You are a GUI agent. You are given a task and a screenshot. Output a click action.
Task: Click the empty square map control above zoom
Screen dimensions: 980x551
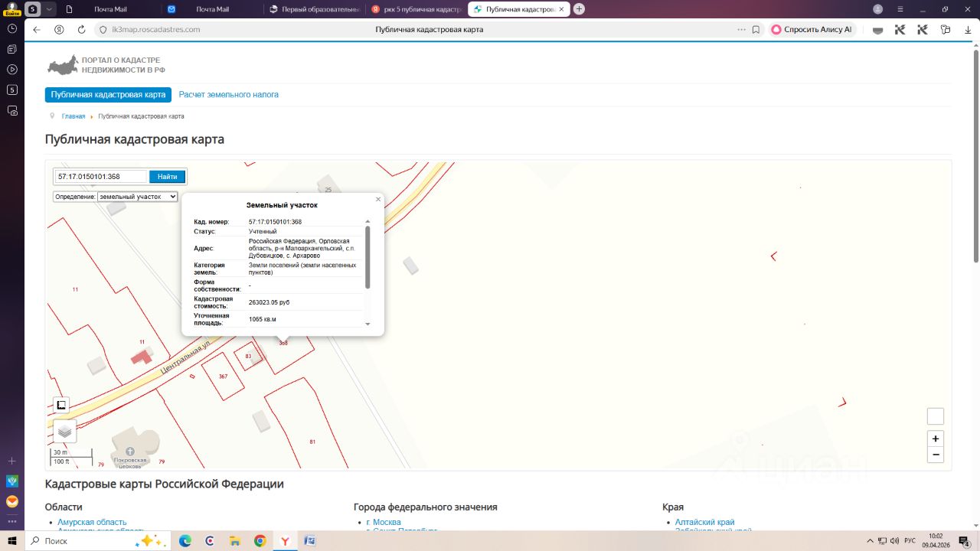pyautogui.click(x=935, y=416)
